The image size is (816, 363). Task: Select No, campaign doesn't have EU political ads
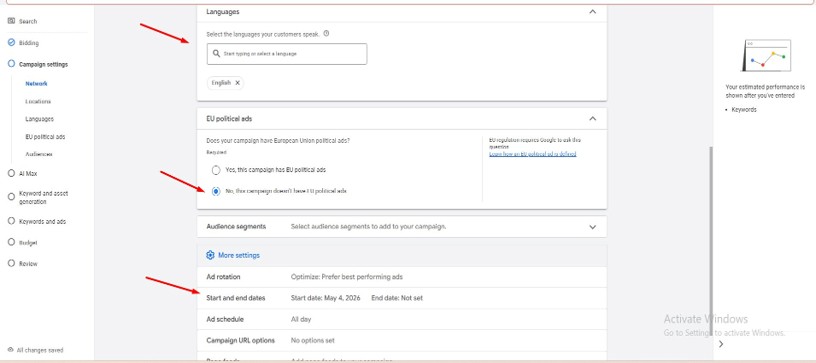[x=216, y=191]
